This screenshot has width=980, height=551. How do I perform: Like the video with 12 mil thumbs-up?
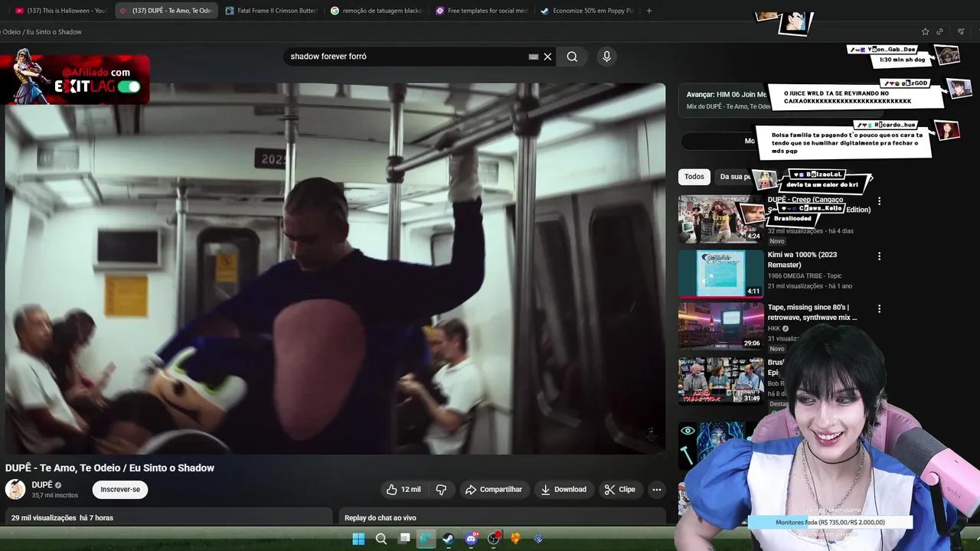[x=403, y=490]
